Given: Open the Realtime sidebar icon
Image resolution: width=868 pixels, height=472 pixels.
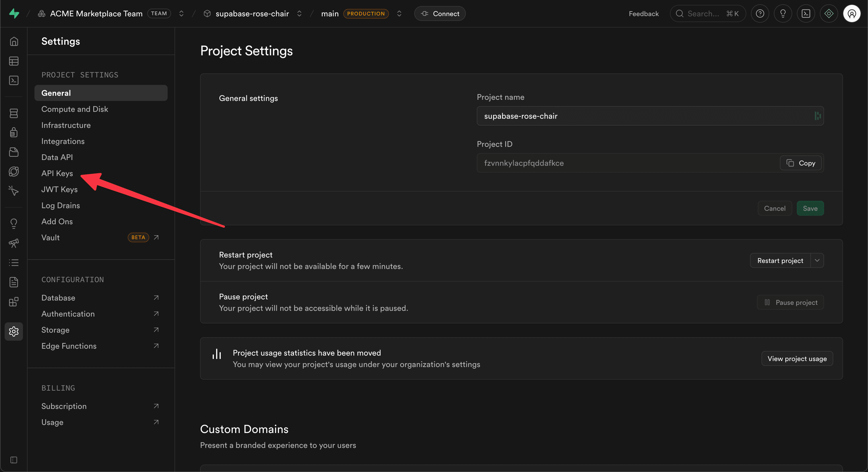Looking at the screenshot, I should [x=14, y=191].
